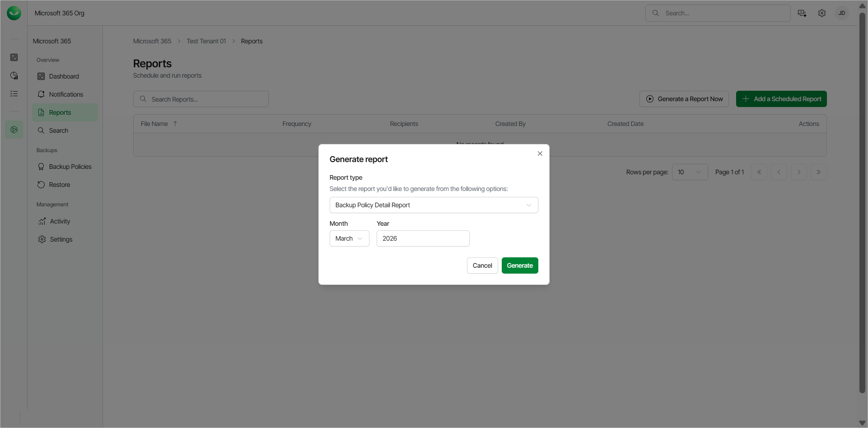The height and width of the screenshot is (428, 868).
Task: Click the highlighted backup icon in left rail
Action: [x=14, y=130]
